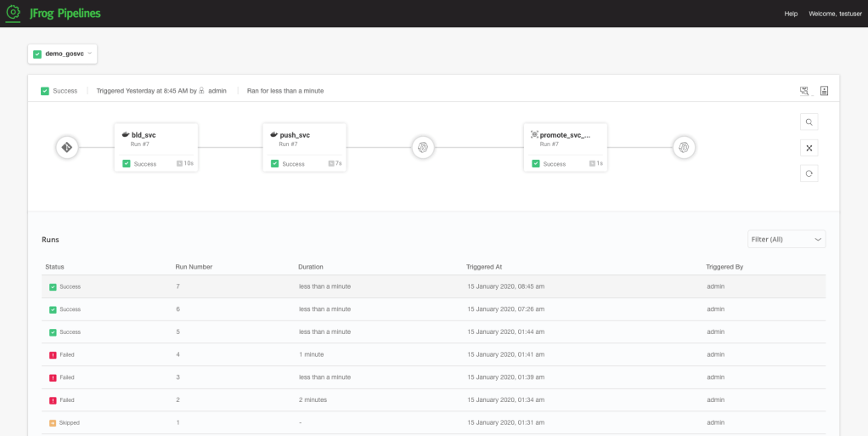This screenshot has width=868, height=436.
Task: Open the Welcome, testuser account menu
Action: coord(834,14)
